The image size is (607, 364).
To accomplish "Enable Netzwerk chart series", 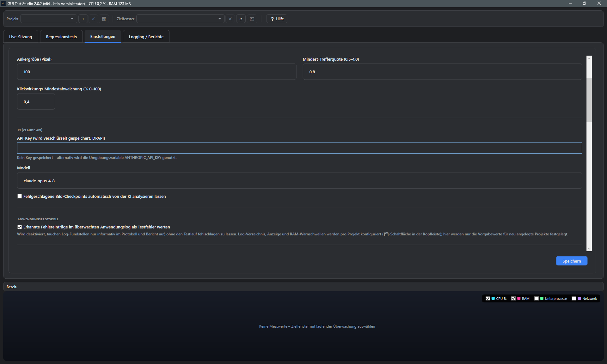I will tap(574, 298).
